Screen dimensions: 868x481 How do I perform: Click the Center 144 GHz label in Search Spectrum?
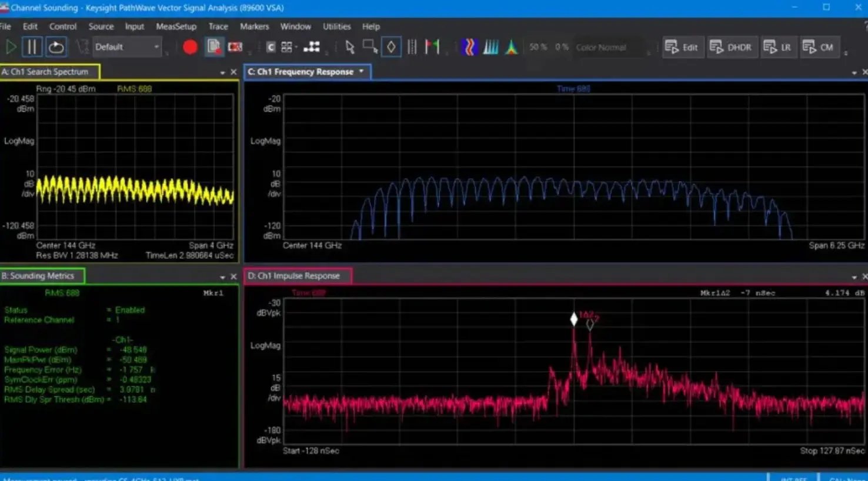point(65,245)
